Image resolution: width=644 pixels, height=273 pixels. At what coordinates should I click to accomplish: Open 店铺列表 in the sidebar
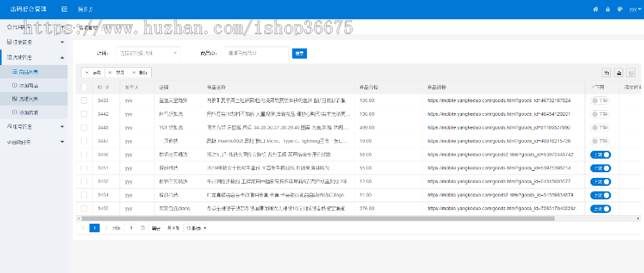click(x=34, y=99)
